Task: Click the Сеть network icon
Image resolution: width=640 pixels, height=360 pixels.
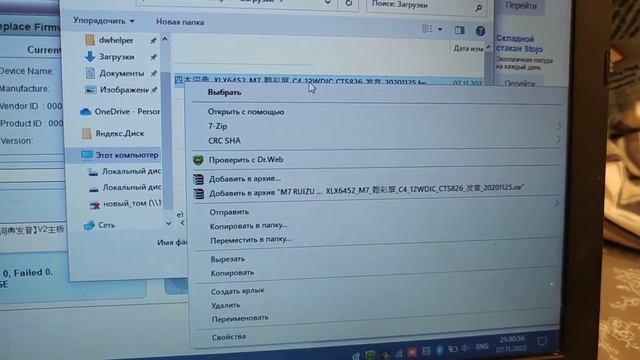Action: [x=89, y=225]
